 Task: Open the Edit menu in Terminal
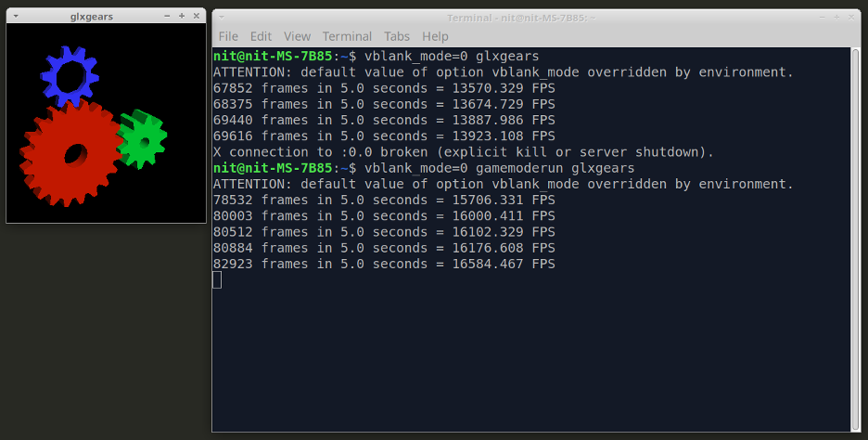261,36
